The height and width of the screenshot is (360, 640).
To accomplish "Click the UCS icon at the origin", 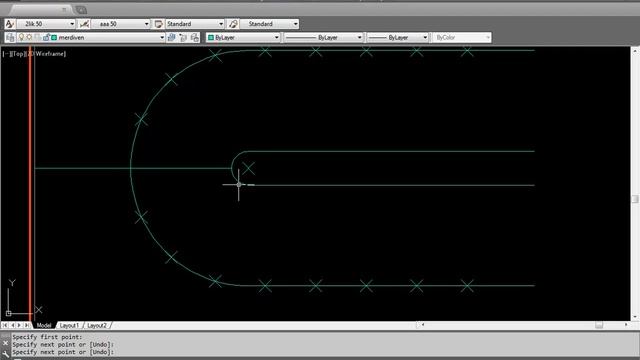I will [x=9, y=313].
